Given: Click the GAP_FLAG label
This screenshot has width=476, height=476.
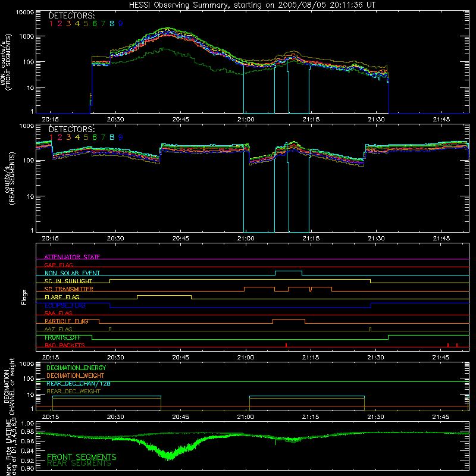Looking at the screenshot, I should [58, 265].
